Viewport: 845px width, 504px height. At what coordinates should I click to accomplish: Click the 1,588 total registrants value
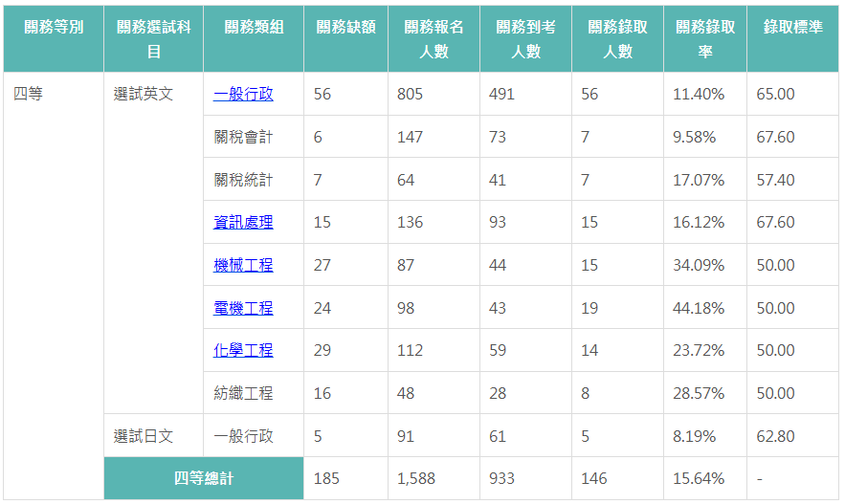point(416,479)
